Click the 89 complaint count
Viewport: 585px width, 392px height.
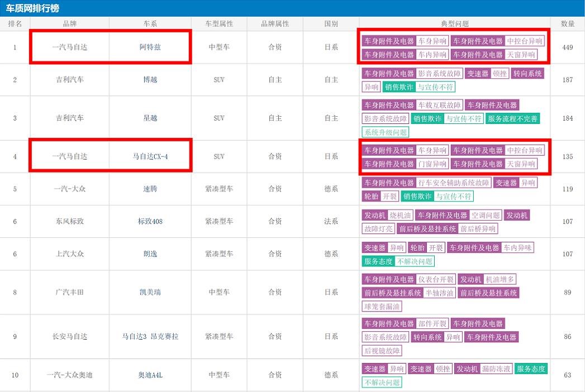click(x=568, y=292)
